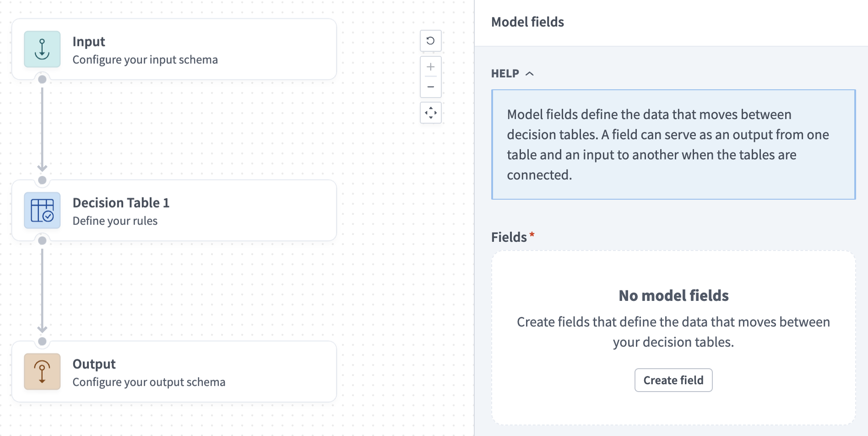Select the HELP label
This screenshot has height=436, width=868.
click(505, 73)
